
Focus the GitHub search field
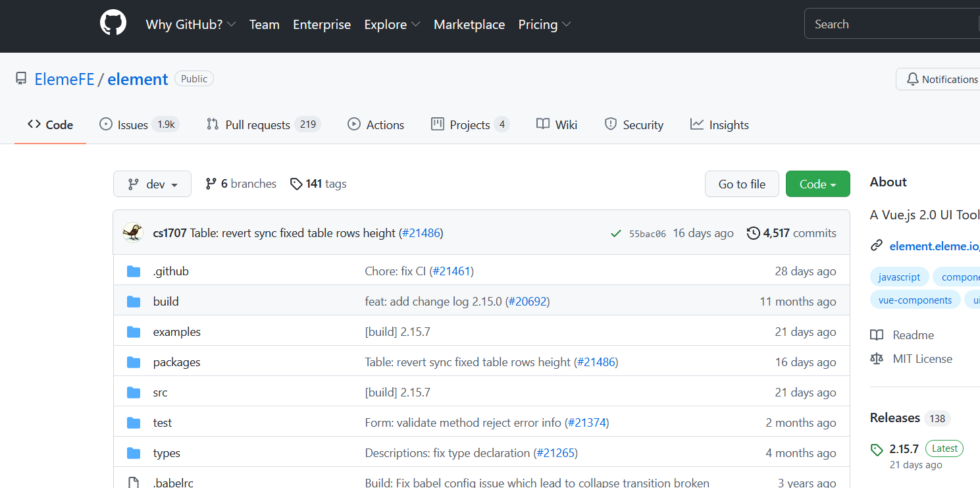tap(892, 24)
